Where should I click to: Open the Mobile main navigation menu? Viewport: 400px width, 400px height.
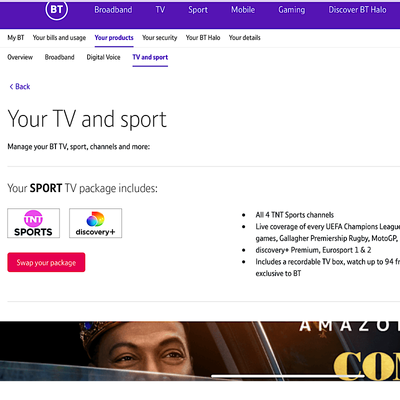(243, 10)
